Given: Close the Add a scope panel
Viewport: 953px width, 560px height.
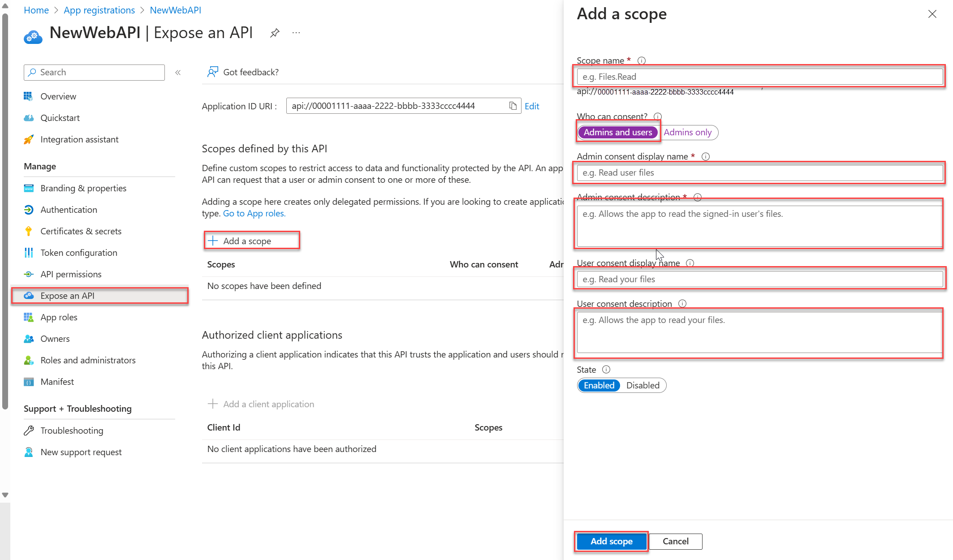Looking at the screenshot, I should coord(932,14).
